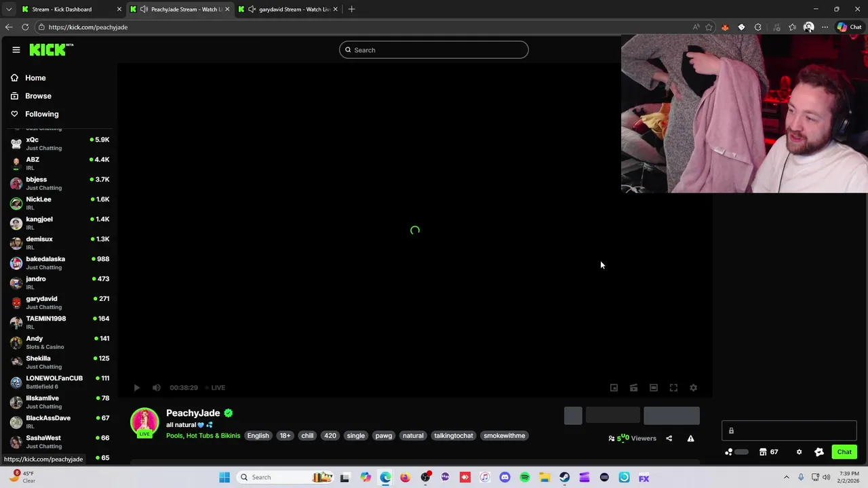Open a new browser tab
868x488 pixels.
pyautogui.click(x=351, y=9)
